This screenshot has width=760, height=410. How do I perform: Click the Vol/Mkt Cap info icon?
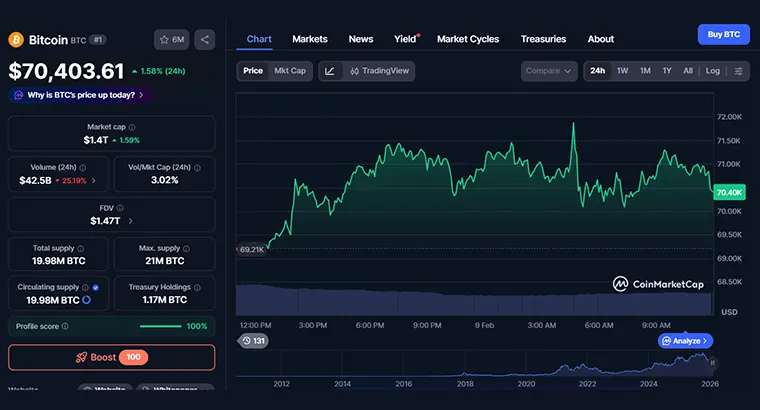click(x=197, y=168)
